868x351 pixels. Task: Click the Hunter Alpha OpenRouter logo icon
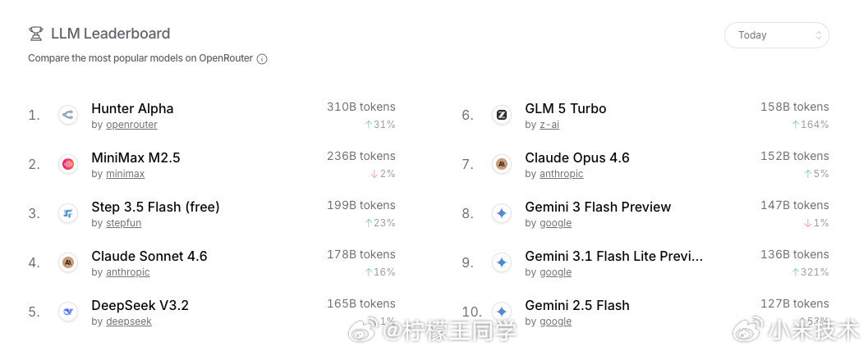(x=68, y=115)
